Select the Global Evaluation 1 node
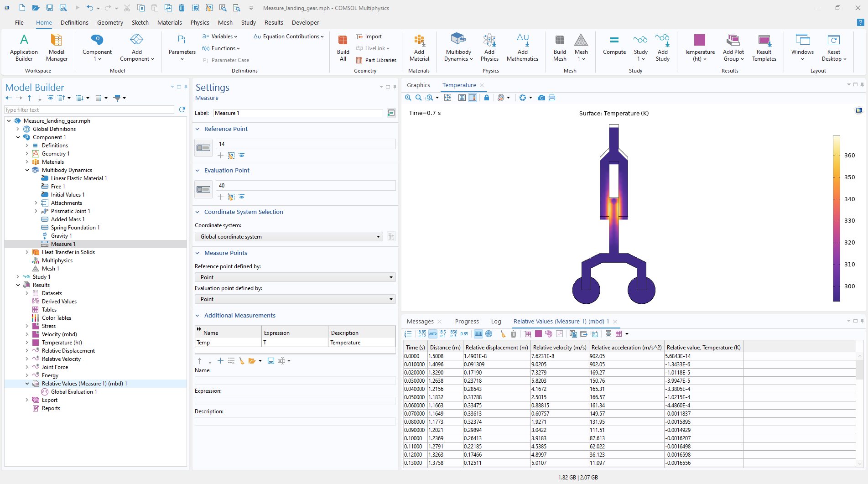This screenshot has height=484, width=868. 74,392
